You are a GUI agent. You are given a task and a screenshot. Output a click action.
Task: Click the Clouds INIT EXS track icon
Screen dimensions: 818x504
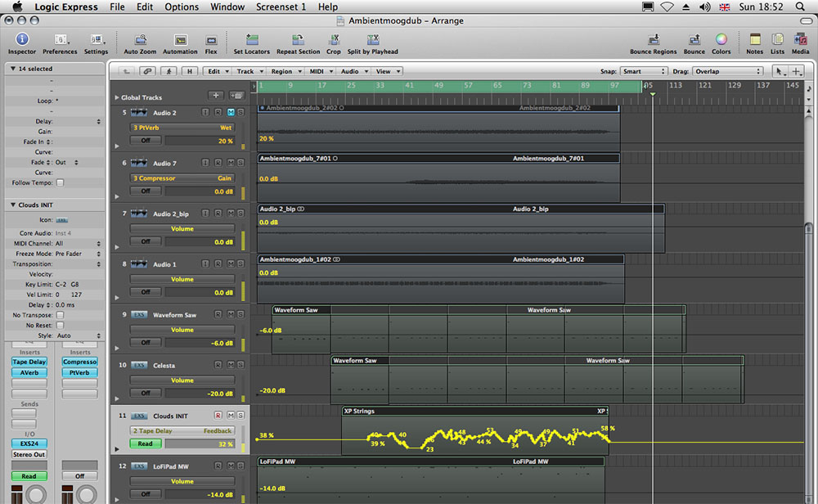tap(139, 416)
